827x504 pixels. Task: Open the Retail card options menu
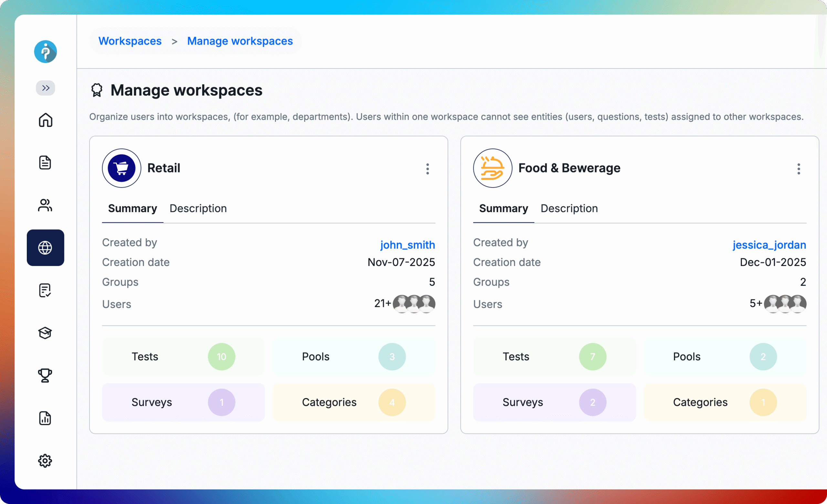pyautogui.click(x=428, y=169)
